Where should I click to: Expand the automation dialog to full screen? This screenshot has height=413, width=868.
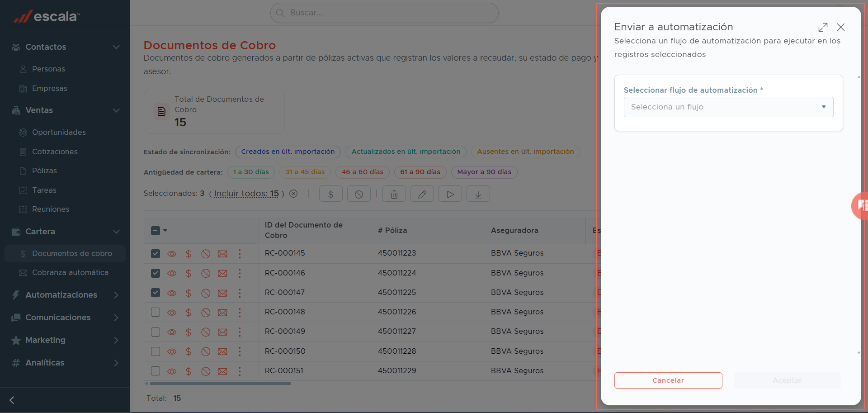click(823, 28)
